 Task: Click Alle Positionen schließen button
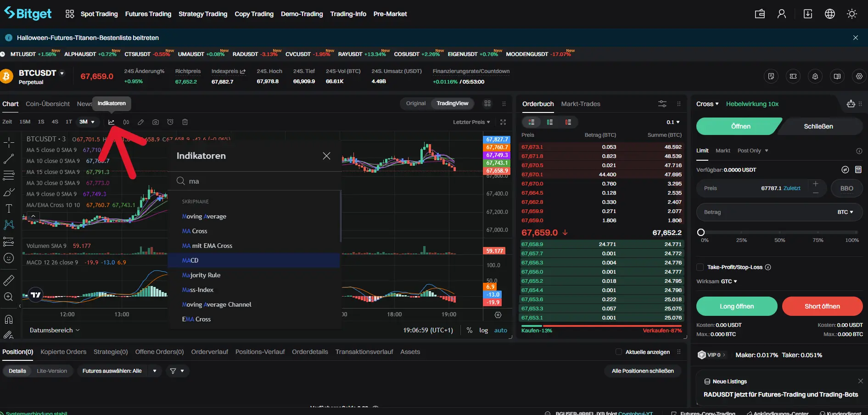(643, 371)
